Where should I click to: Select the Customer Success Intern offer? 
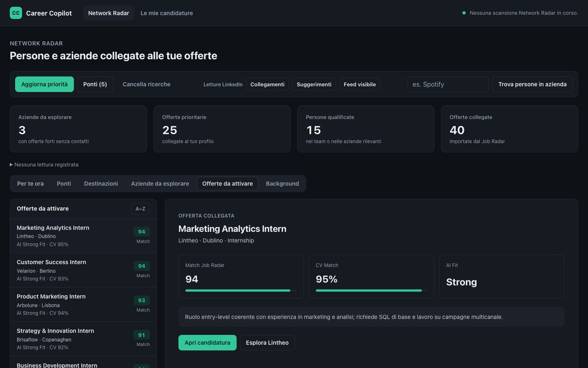pos(83,270)
